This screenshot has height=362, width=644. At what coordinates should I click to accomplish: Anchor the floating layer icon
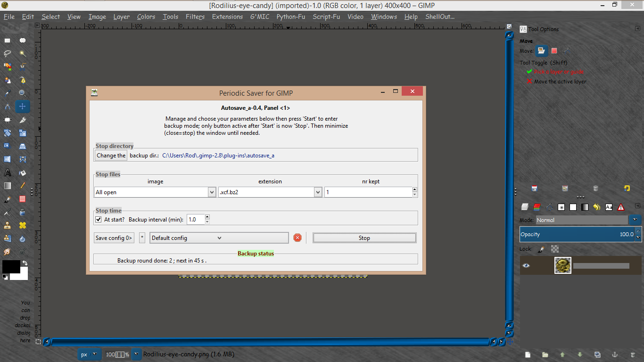click(615, 354)
